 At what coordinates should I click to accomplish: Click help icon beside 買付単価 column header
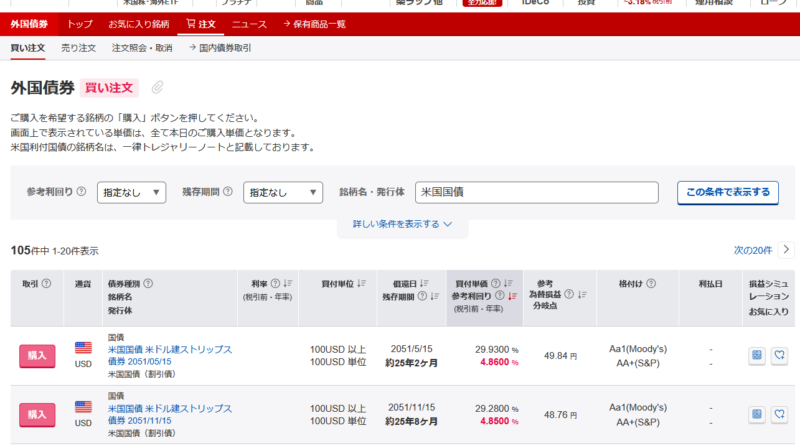[495, 283]
